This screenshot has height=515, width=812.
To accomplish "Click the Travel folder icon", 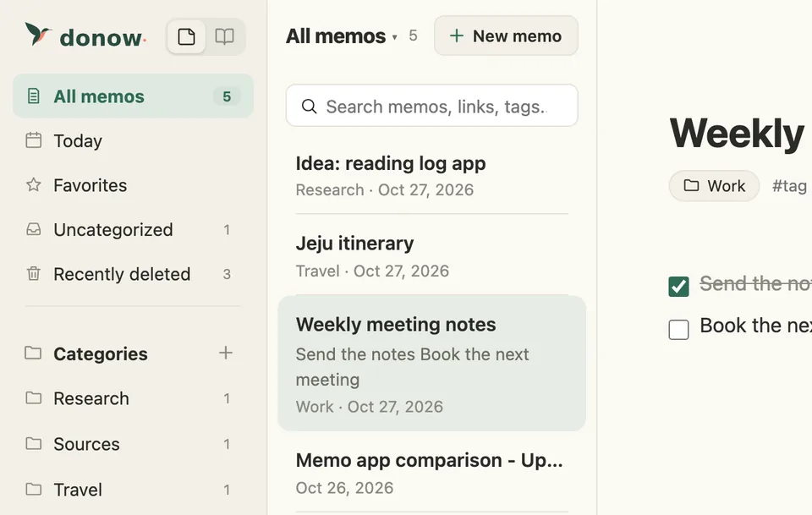I will tap(34, 489).
